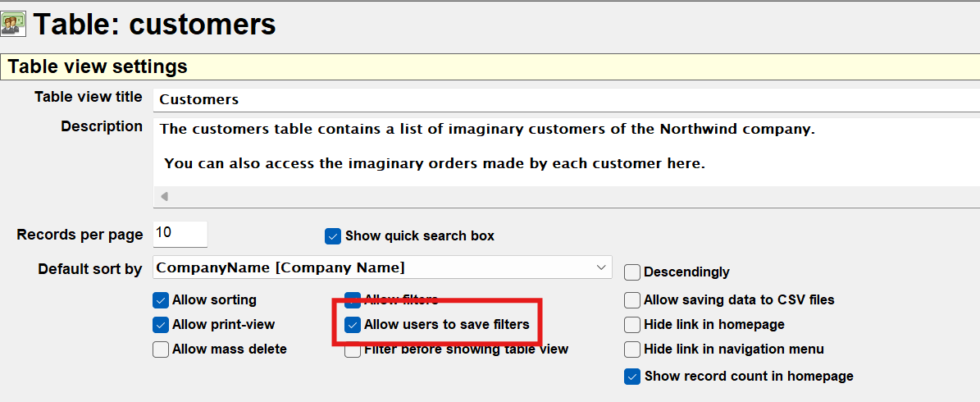Click the Table: customers page heading
This screenshot has height=402, width=980.
pos(154,25)
